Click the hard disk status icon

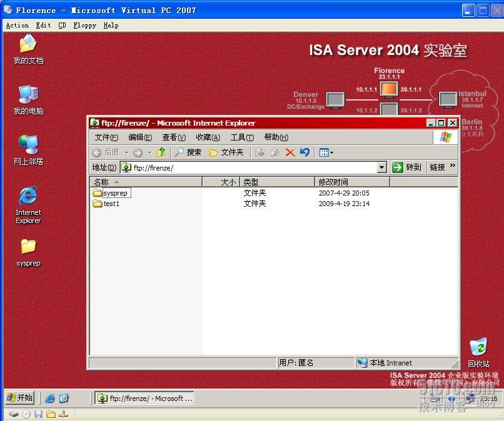pos(14,414)
